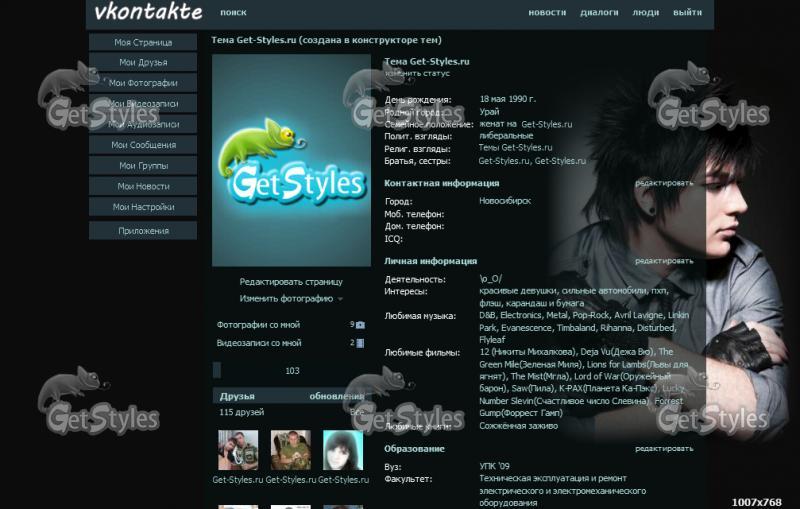Click Изменить фотографию link
Image resolution: width=800 pixels, height=509 pixels.
pos(286,299)
